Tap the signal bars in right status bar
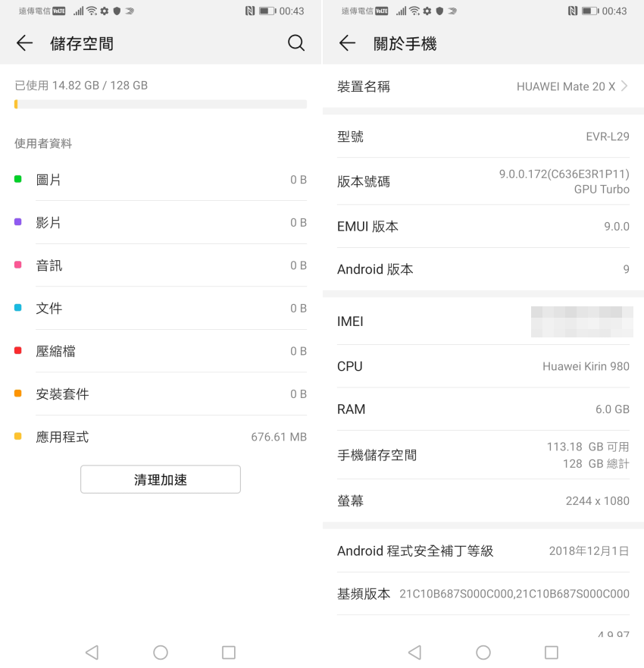Viewport: 644px width, 668px height. tap(401, 11)
